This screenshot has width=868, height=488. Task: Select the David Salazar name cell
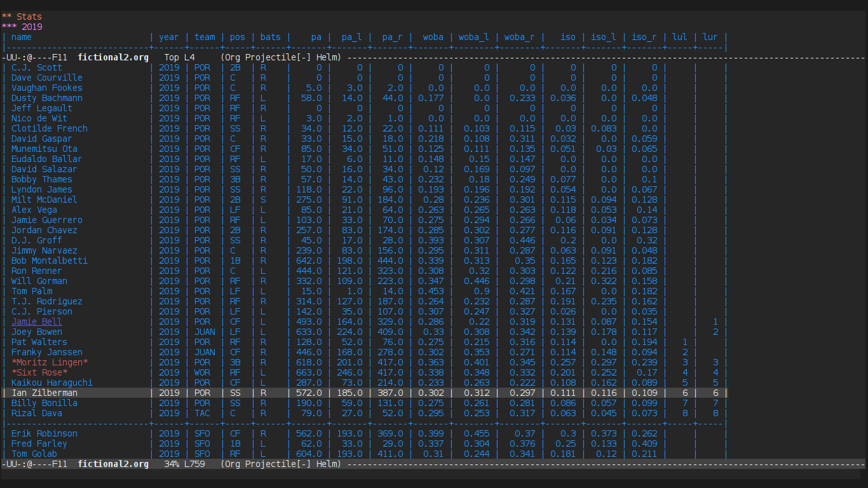(44, 169)
